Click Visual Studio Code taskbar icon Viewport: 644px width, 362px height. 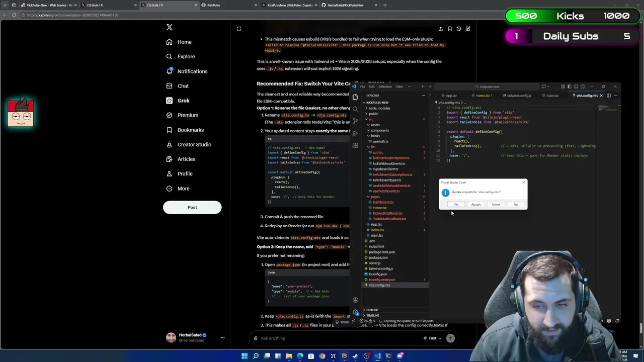377,356
